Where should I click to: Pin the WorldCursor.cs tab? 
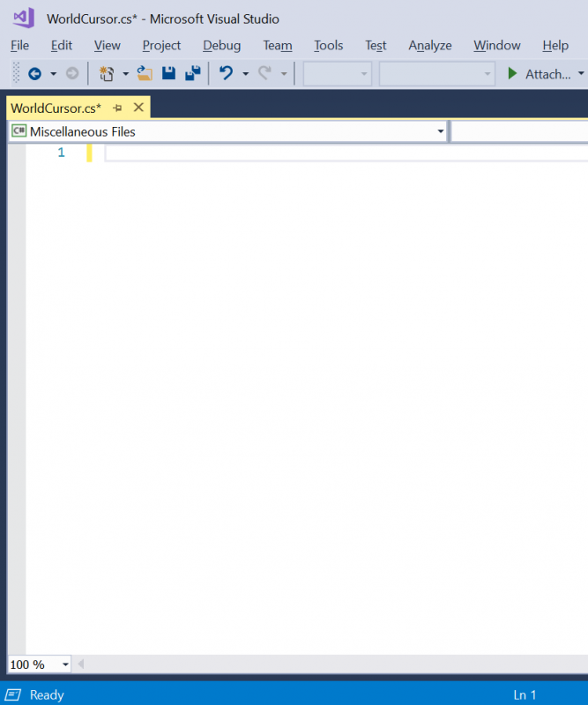[x=117, y=108]
